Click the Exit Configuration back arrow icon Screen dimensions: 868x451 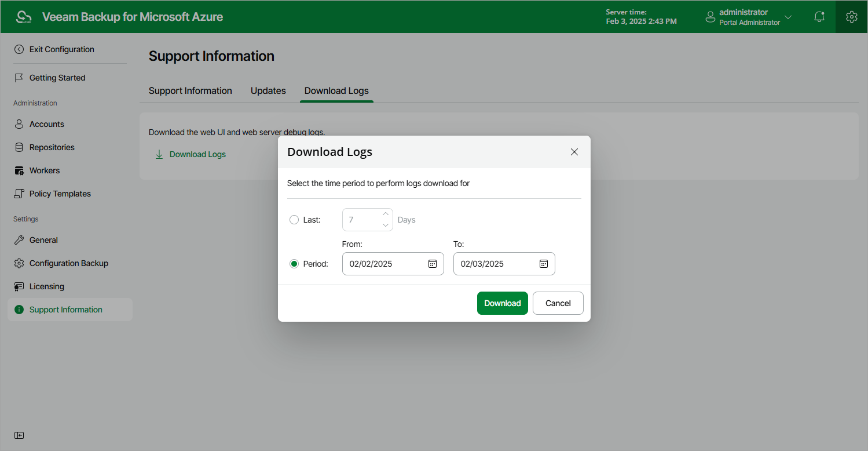tap(19, 49)
